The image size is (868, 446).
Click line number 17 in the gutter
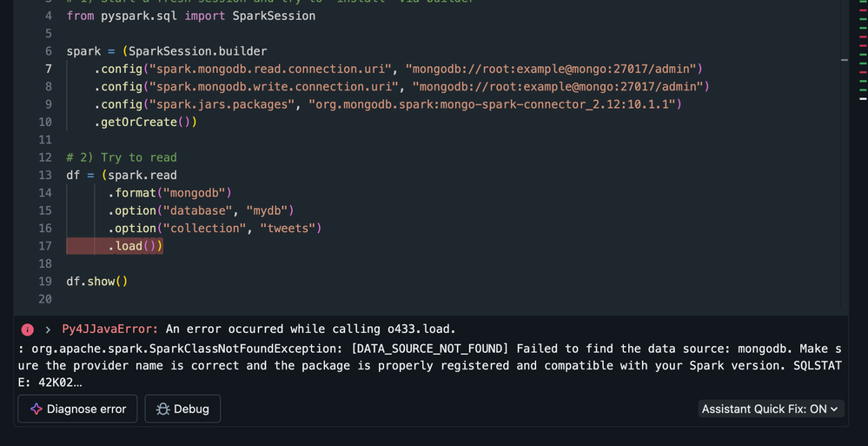pos(45,246)
